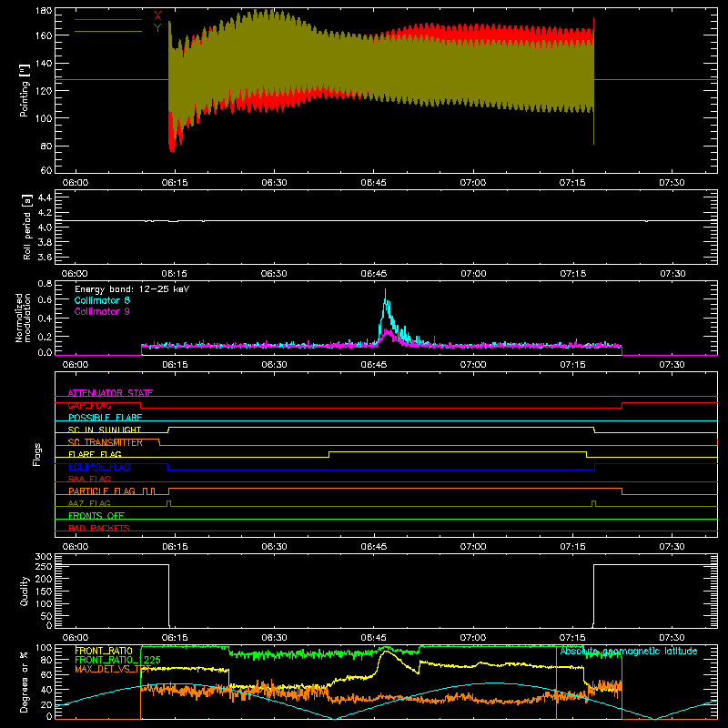Click the yellow FLARE_FLAG label
Screen dimensions: 728x728
point(95,454)
